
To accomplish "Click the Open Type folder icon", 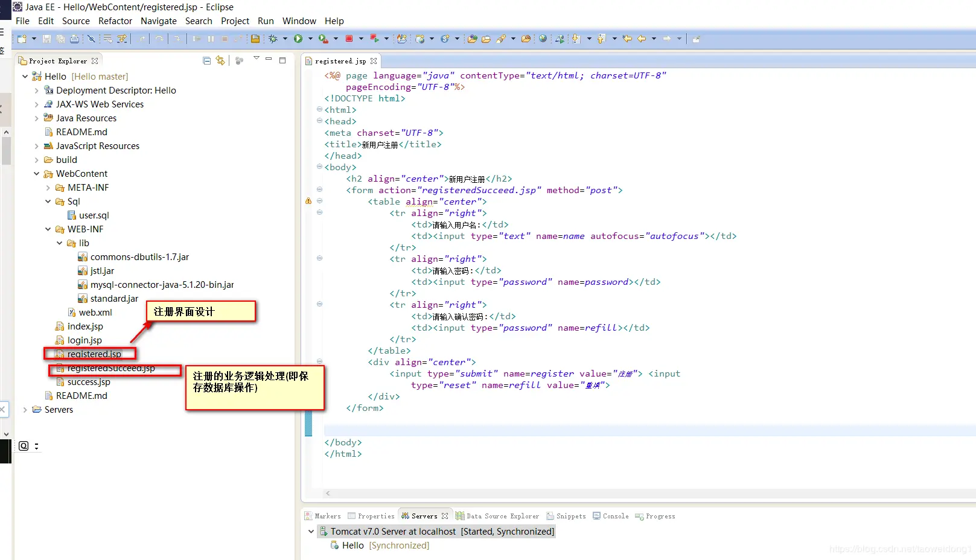I will pyautogui.click(x=472, y=39).
